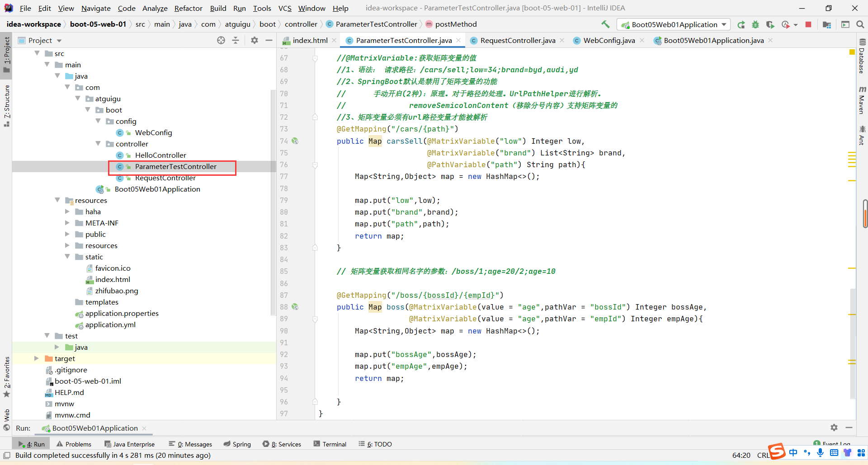Open the Problems tool window button
This screenshot has height=465, width=868.
coord(74,444)
